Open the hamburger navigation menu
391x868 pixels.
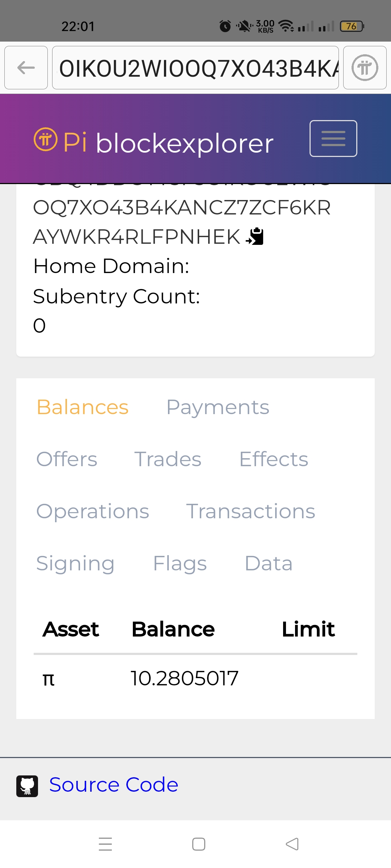pyautogui.click(x=333, y=139)
